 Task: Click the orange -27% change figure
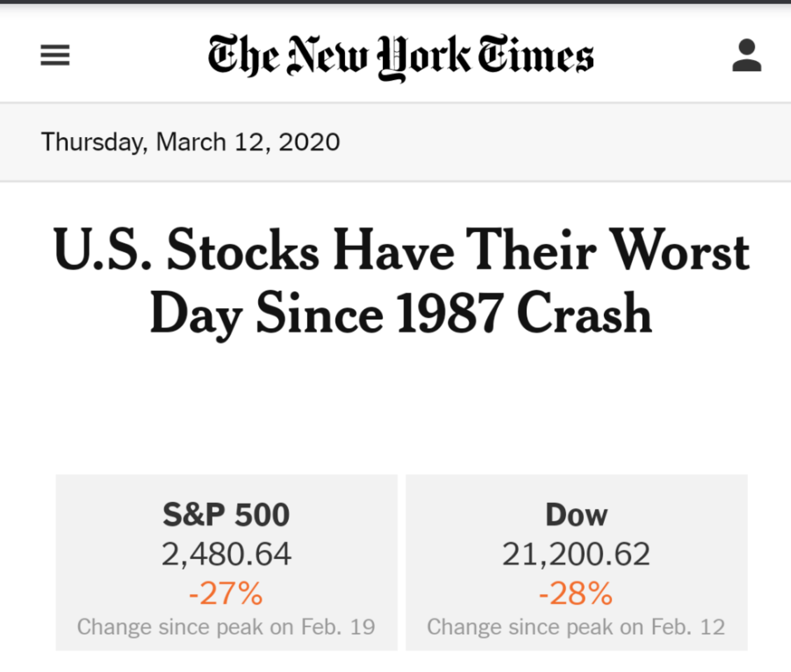[x=226, y=593]
